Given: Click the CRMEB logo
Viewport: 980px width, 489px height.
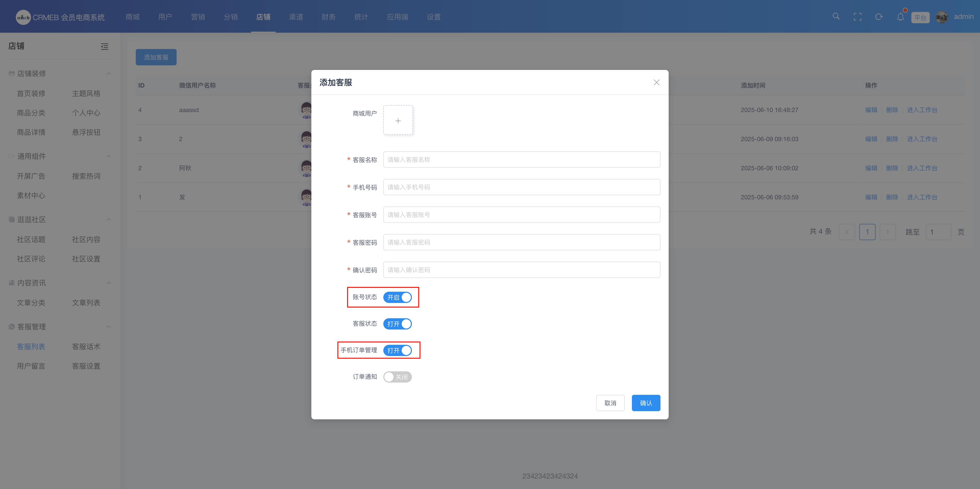Looking at the screenshot, I should (x=23, y=17).
